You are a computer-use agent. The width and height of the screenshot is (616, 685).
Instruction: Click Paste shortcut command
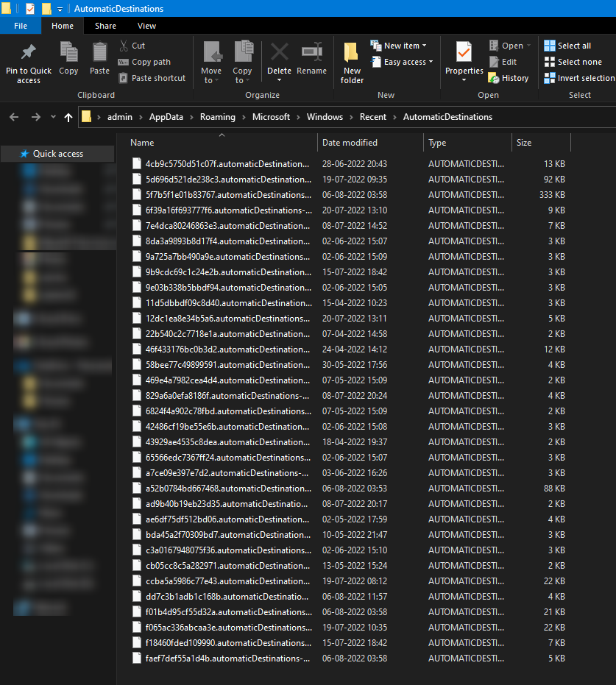[x=152, y=78]
